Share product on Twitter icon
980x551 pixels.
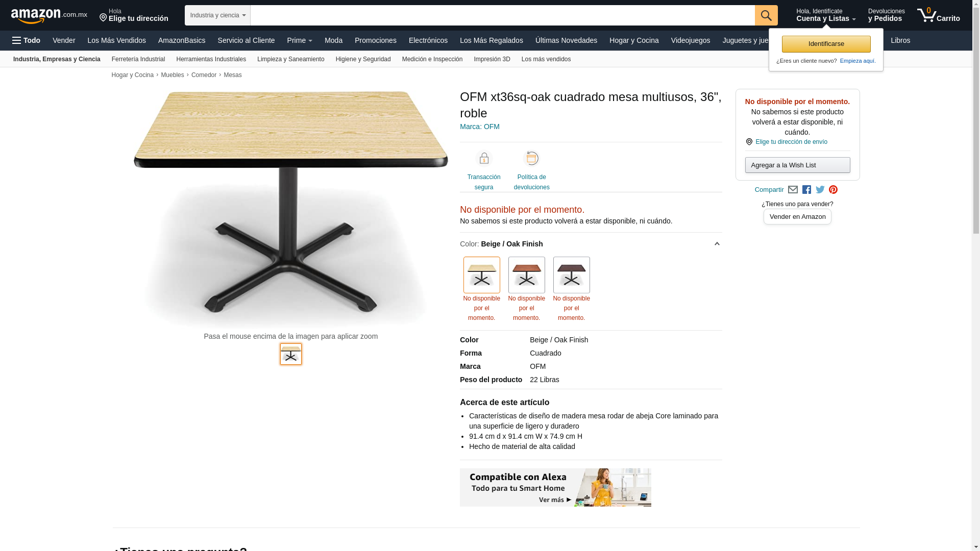coord(820,190)
